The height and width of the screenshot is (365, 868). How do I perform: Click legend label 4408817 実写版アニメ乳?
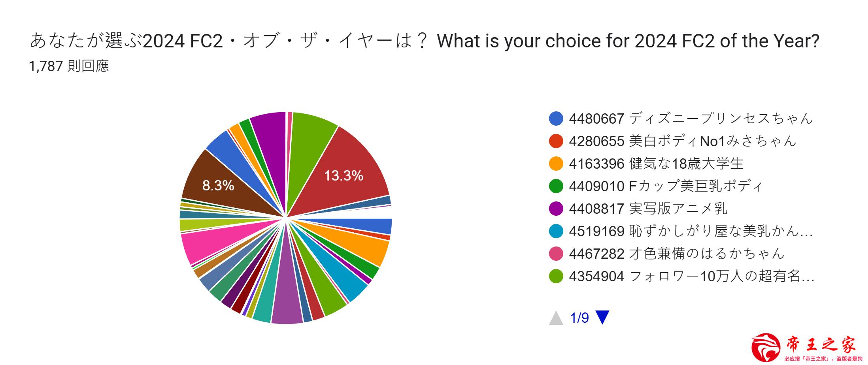[x=648, y=209]
